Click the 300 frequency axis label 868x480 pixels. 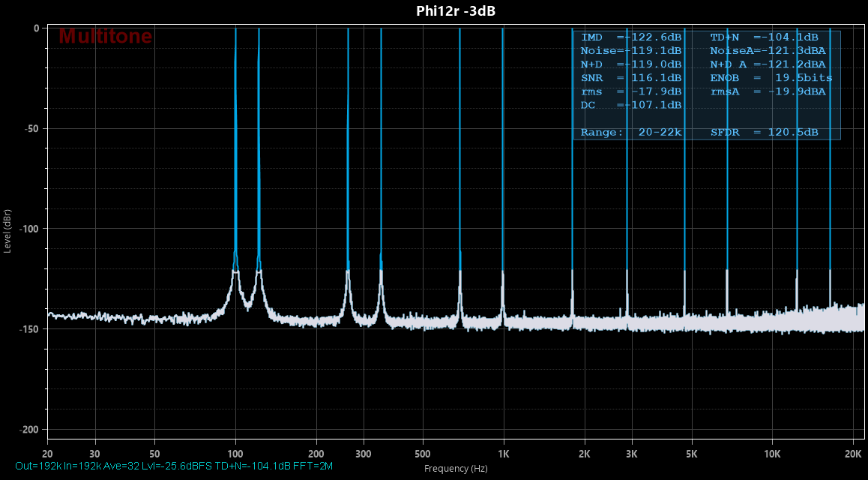coord(364,454)
